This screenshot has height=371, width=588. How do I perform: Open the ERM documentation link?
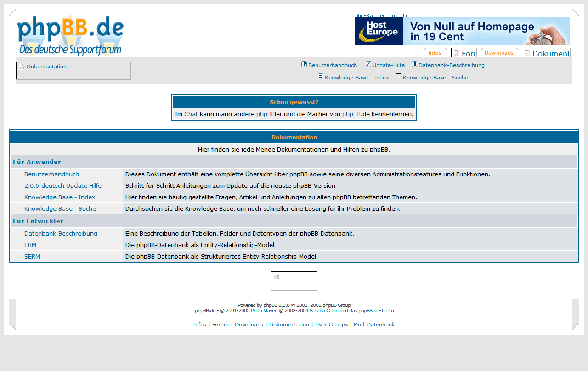pos(30,245)
